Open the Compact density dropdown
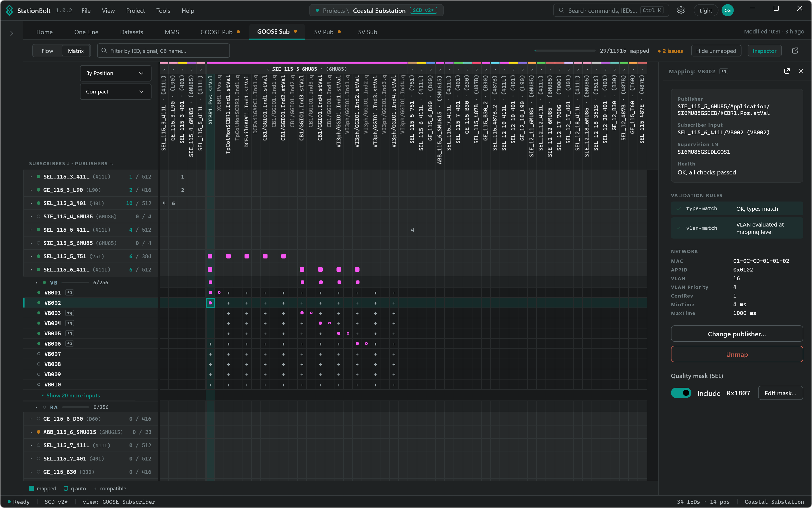 [115, 92]
